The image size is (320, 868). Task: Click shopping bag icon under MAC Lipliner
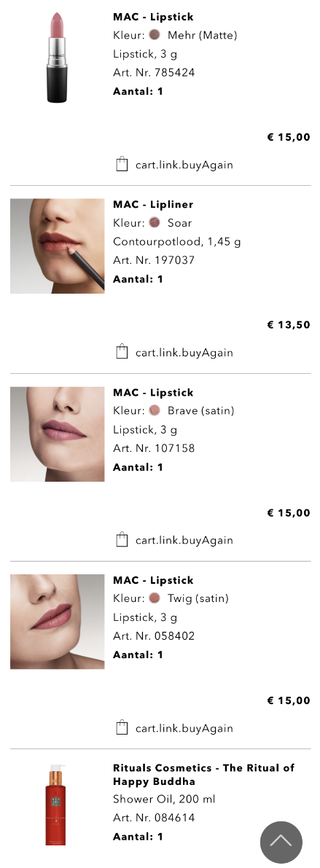coord(122,351)
